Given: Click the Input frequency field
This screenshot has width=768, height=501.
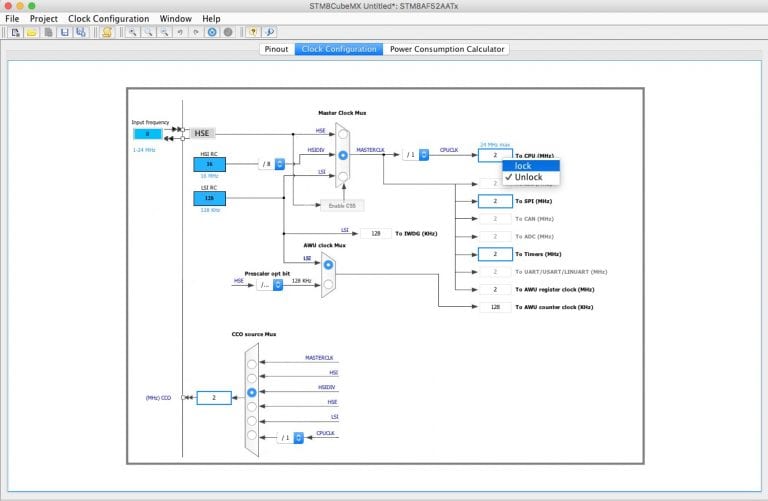Looking at the screenshot, I should tap(147, 134).
